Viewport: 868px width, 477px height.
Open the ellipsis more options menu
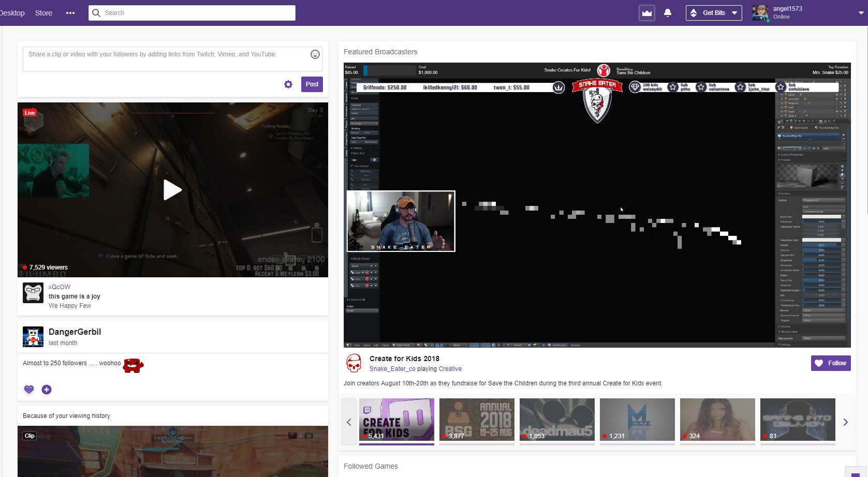point(70,12)
